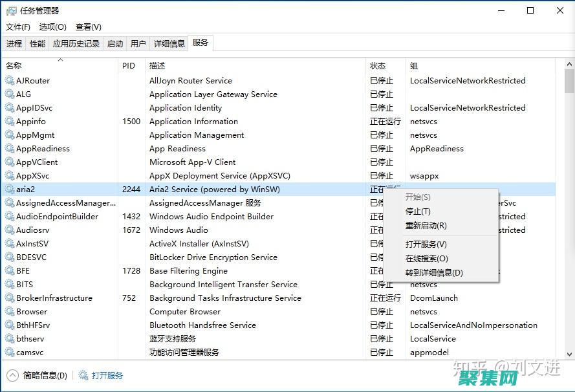Click the bthserv service gear icon
Viewport: 575px width, 392px height.
click(9, 338)
